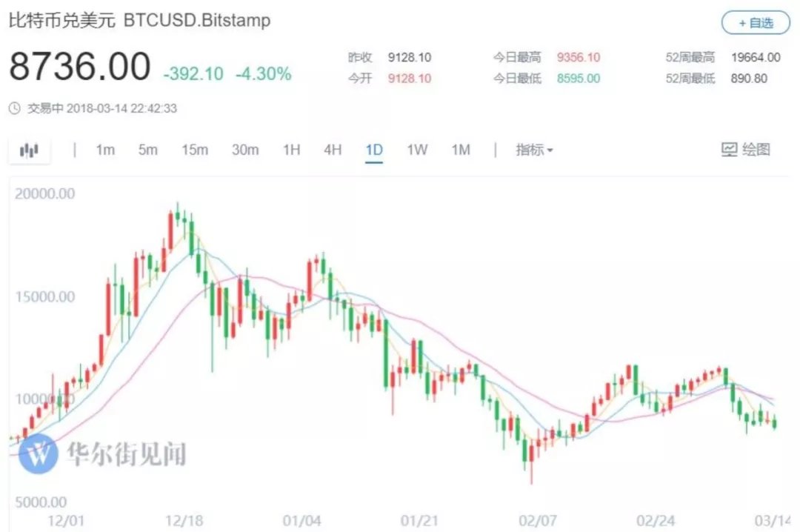Add BTCUSD to watchlist with +自选
Screen dimensions: 800x532
(756, 23)
